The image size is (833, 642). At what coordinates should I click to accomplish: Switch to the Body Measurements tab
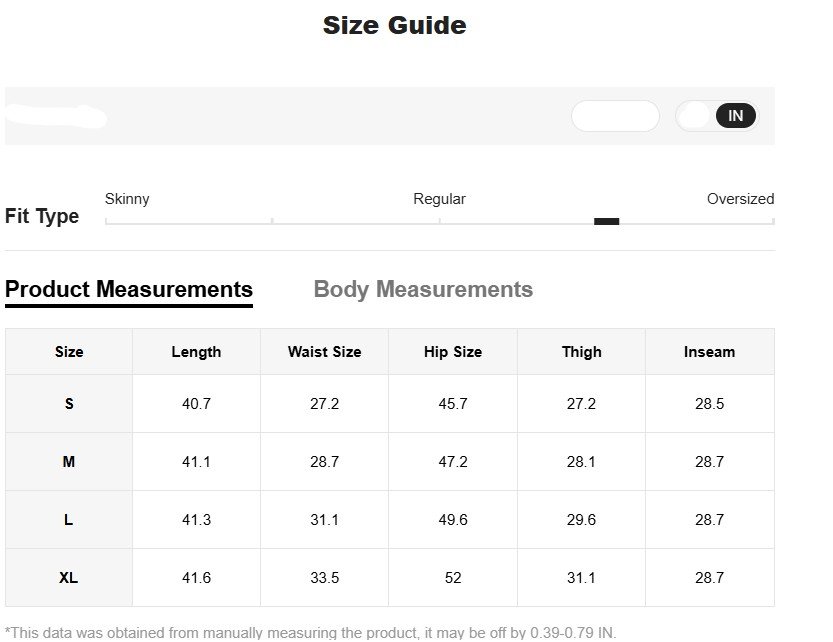tap(423, 290)
